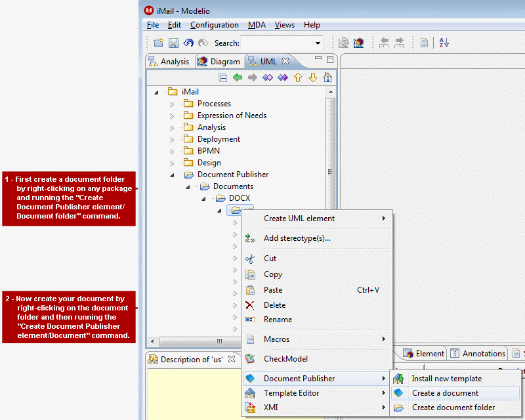Click the scissors Cut icon

(250, 259)
